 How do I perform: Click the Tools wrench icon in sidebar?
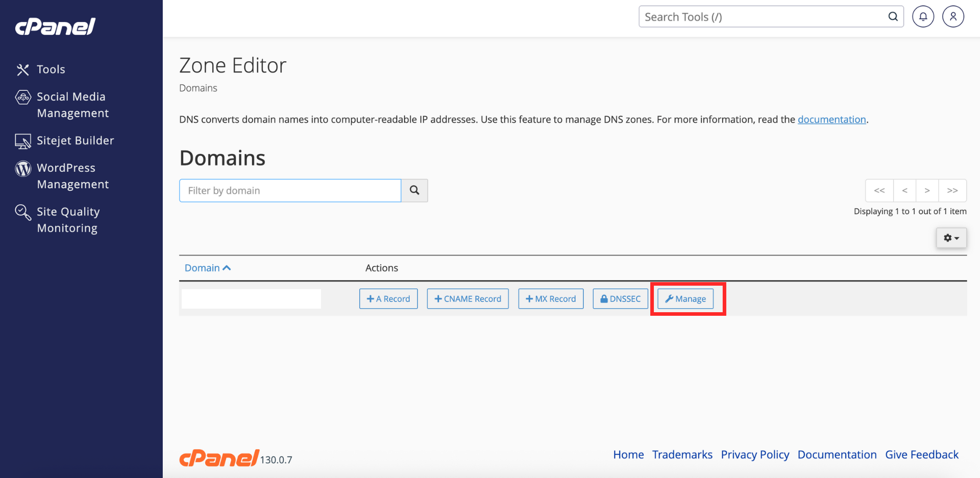(x=22, y=69)
